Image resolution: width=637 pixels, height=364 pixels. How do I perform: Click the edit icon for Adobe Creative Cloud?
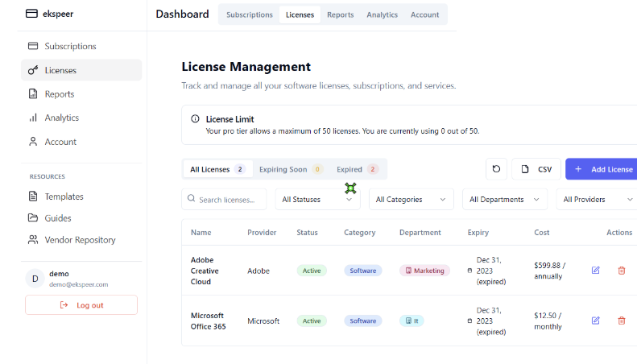click(x=595, y=271)
